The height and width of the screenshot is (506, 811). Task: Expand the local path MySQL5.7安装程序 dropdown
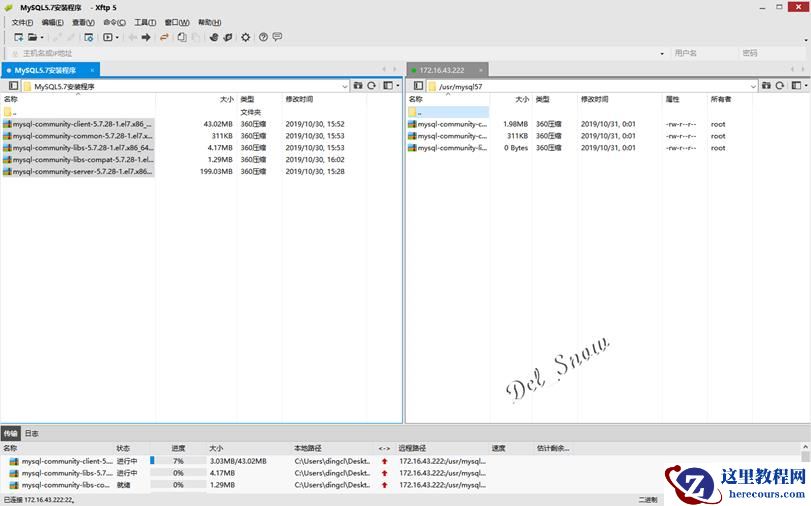(344, 86)
